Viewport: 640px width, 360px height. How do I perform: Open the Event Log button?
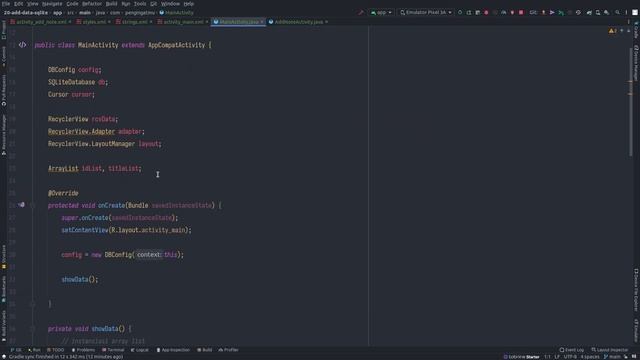[572, 350]
